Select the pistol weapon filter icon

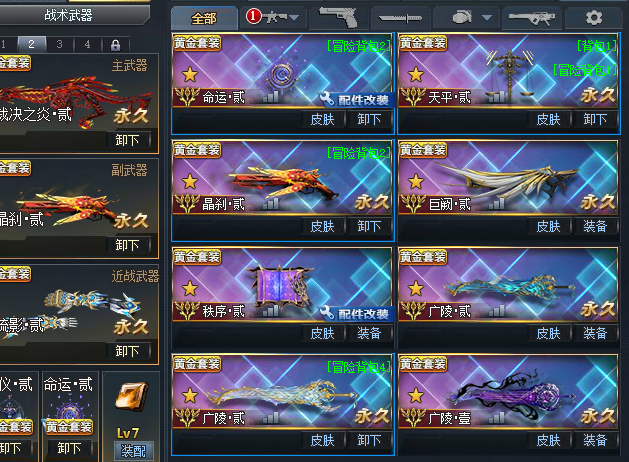coord(338,17)
